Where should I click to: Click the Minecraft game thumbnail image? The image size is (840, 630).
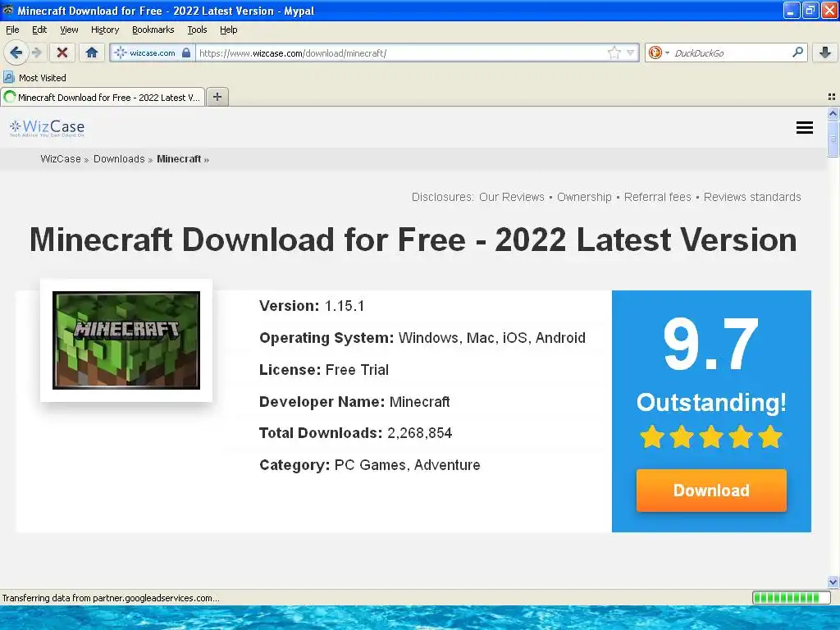click(126, 340)
